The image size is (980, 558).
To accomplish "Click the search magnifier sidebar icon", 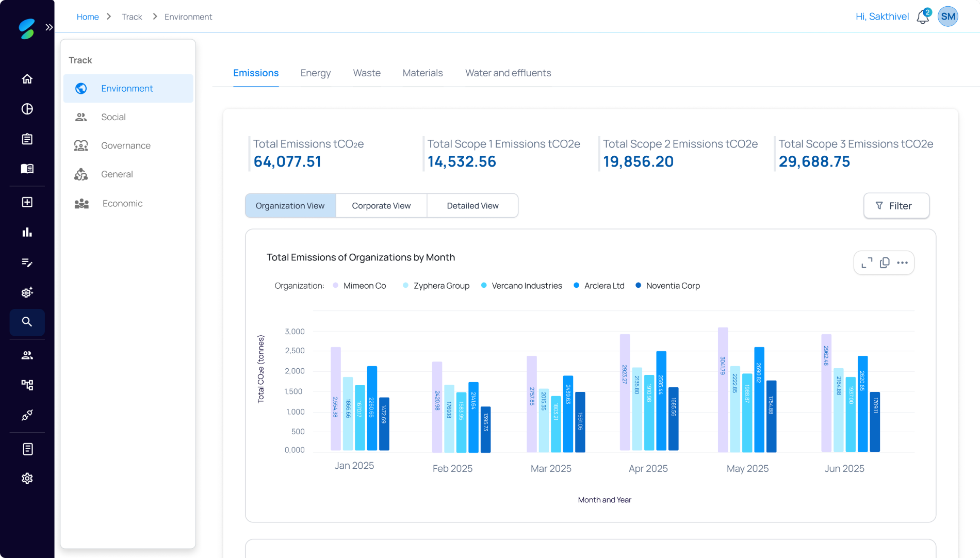I will coord(27,322).
